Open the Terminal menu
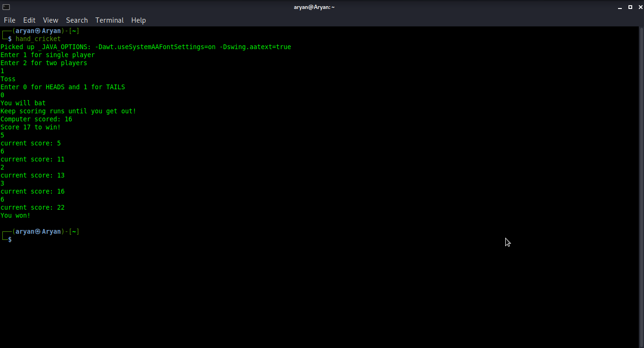This screenshot has width=644, height=348. coord(109,20)
